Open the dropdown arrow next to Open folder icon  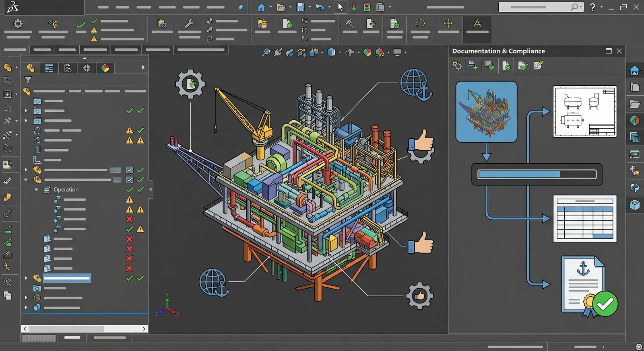[290, 7]
